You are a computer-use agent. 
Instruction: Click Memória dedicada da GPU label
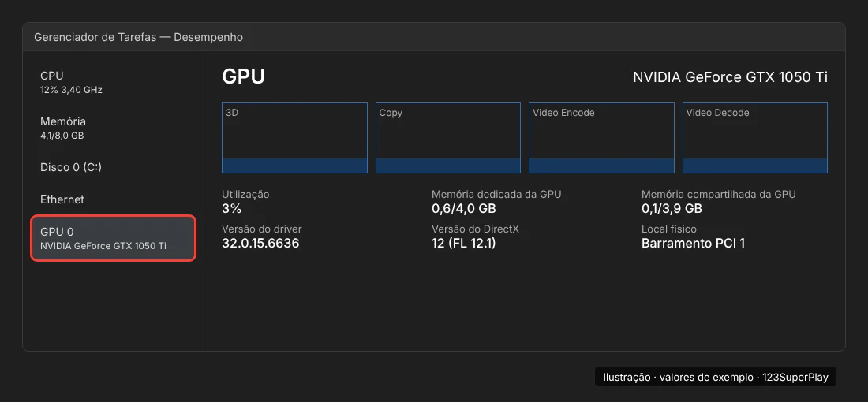coord(496,194)
